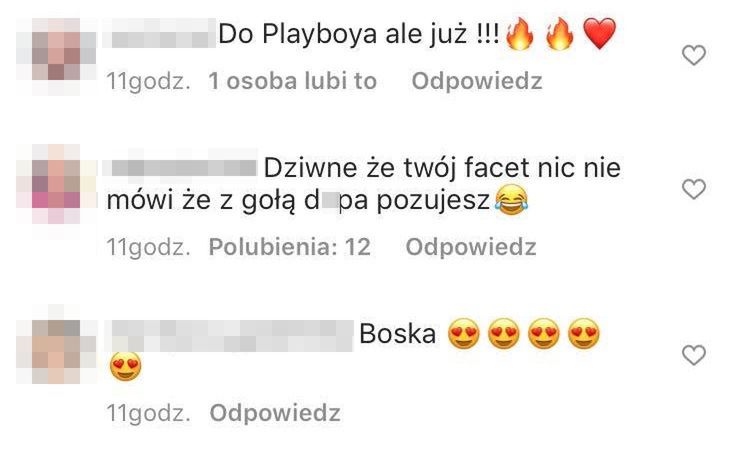Image resolution: width=750 pixels, height=460 pixels.
Task: Click the laughing-crying emoji after "pozujesz"
Action: click(x=511, y=200)
